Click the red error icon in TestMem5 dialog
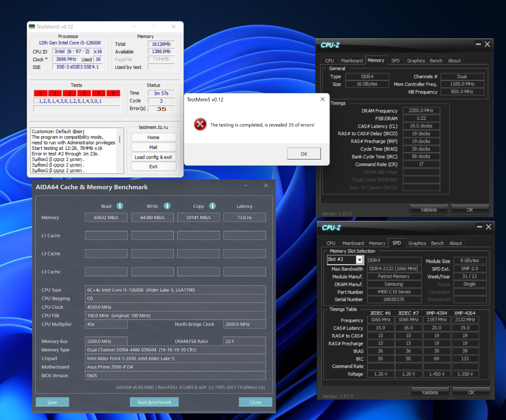Image resolution: width=506 pixels, height=420 pixels. pos(200,124)
